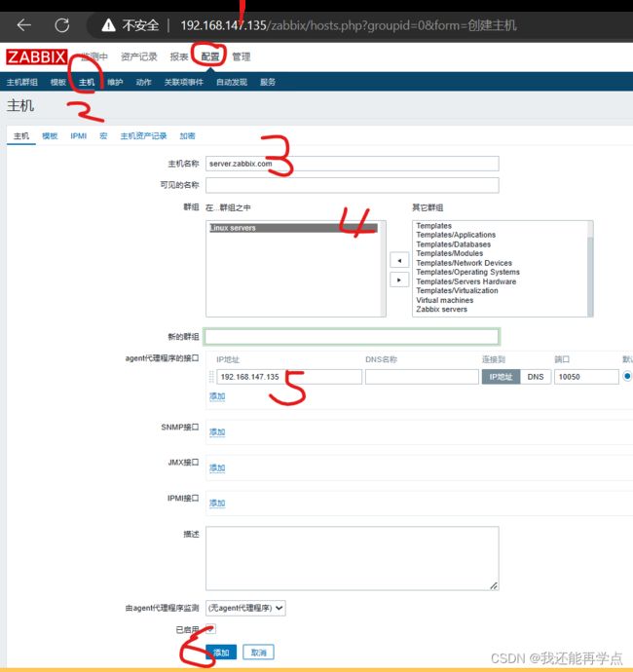Click inside the 描述 description textarea
Screen dimensions: 633x672
[353, 558]
